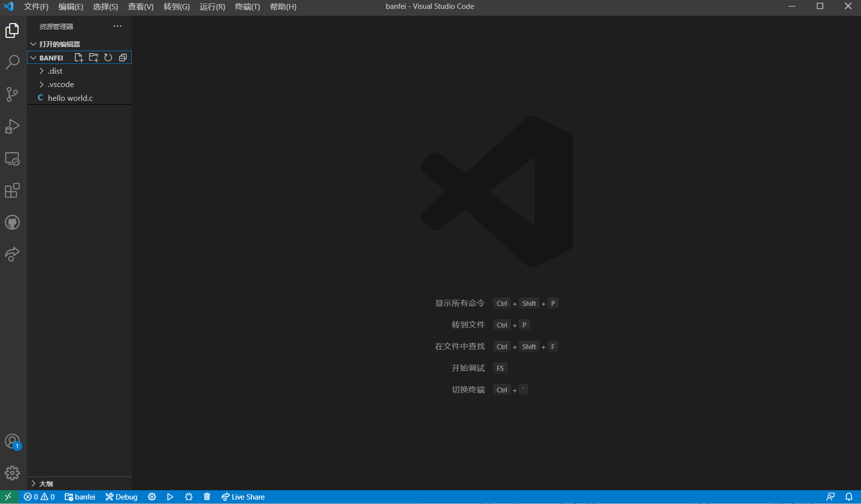This screenshot has width=861, height=504.
Task: Click the VS Code logo in title bar
Action: click(9, 6)
